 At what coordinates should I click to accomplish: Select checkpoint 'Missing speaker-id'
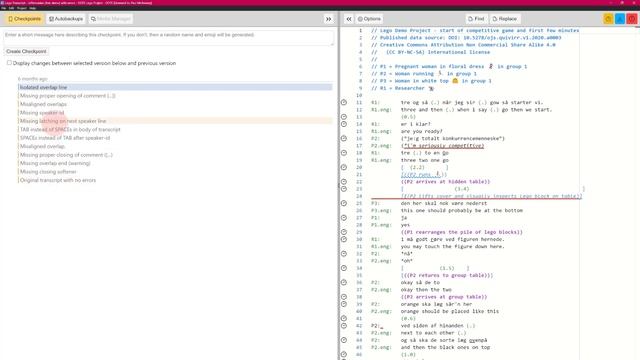point(175,113)
